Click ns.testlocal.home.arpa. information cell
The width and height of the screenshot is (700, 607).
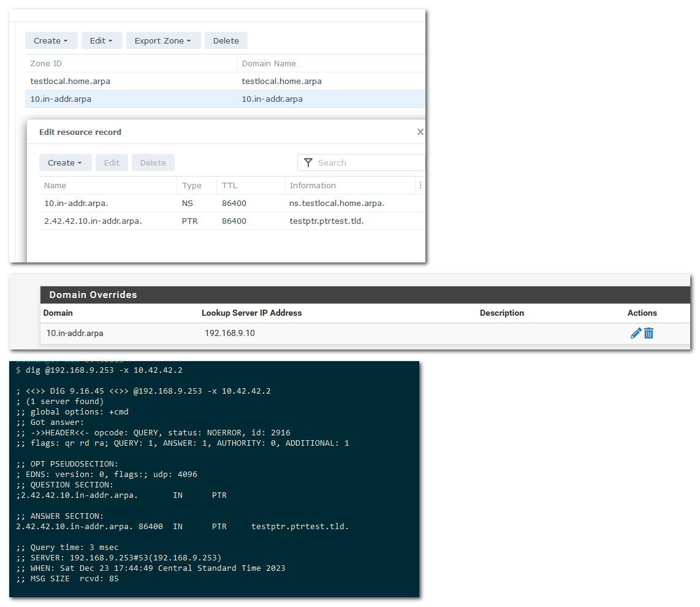(337, 203)
